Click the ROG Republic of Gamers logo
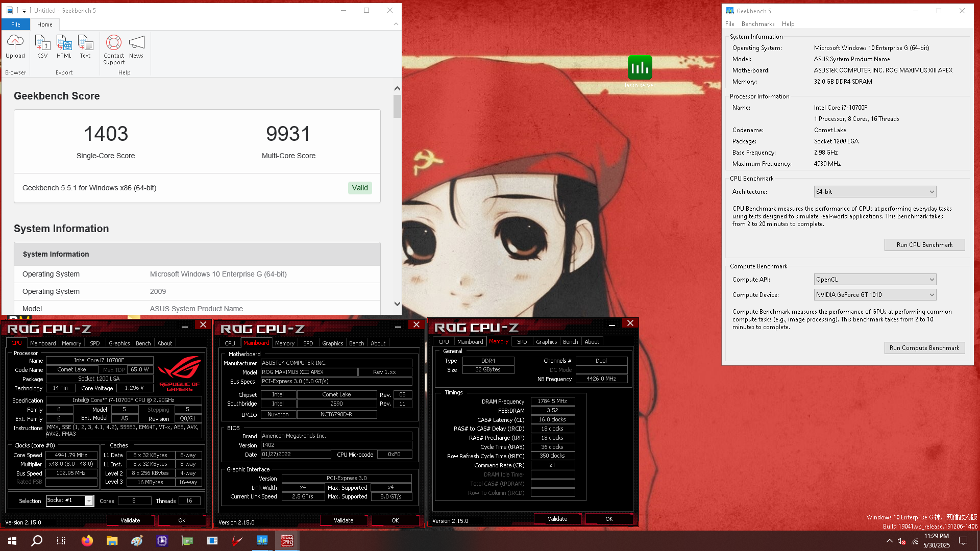Viewport: 980px width, 551px height. 179,373
